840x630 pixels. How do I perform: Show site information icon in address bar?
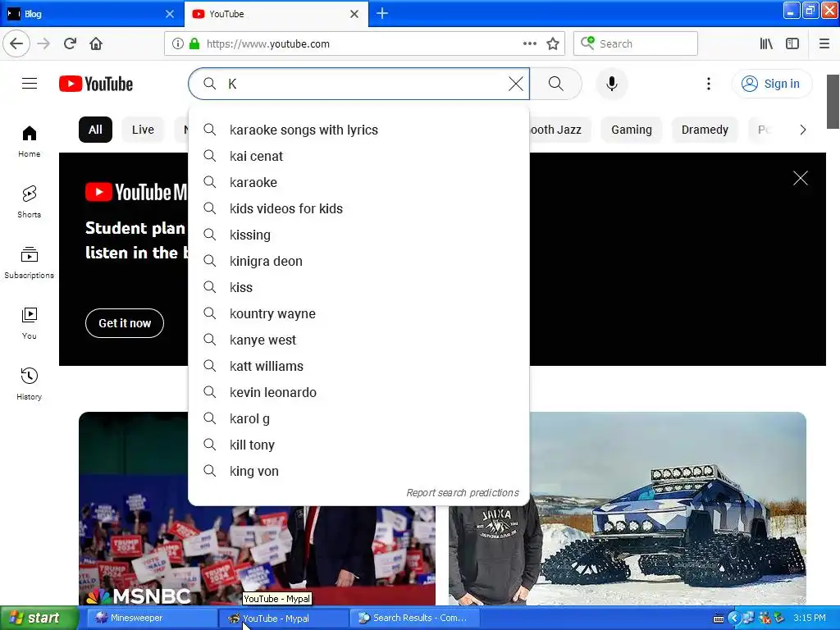[x=178, y=43]
